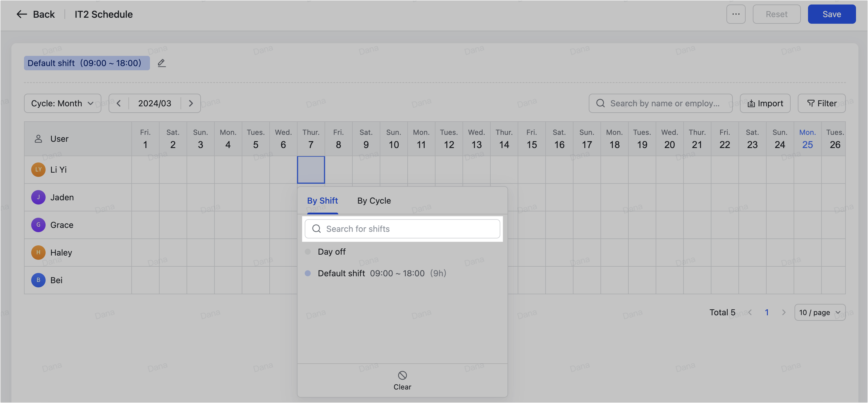Viewport: 868px width, 403px height.
Task: Open the Filter options
Action: 822,103
